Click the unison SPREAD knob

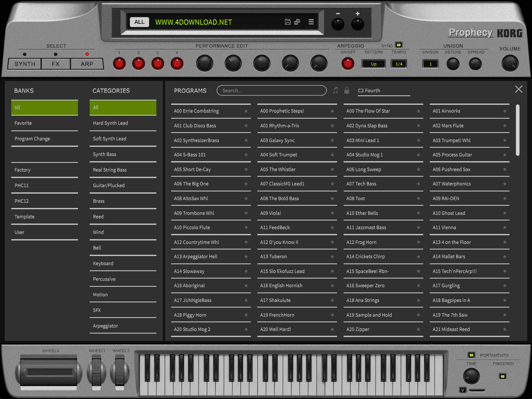pos(475,64)
